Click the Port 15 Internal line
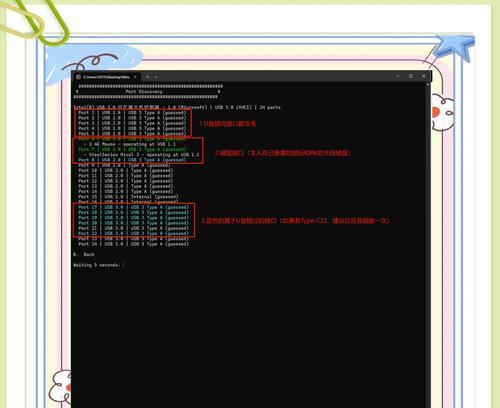Screen dimensions: 500x408 click(x=128, y=197)
